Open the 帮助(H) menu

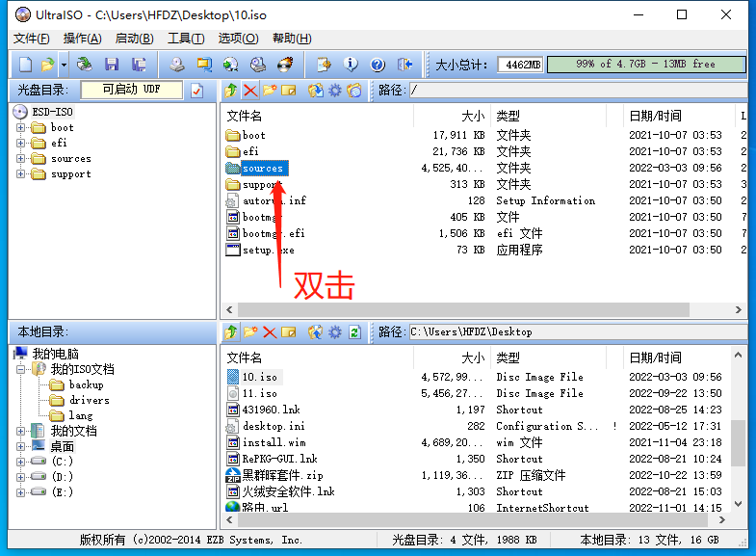pyautogui.click(x=292, y=39)
